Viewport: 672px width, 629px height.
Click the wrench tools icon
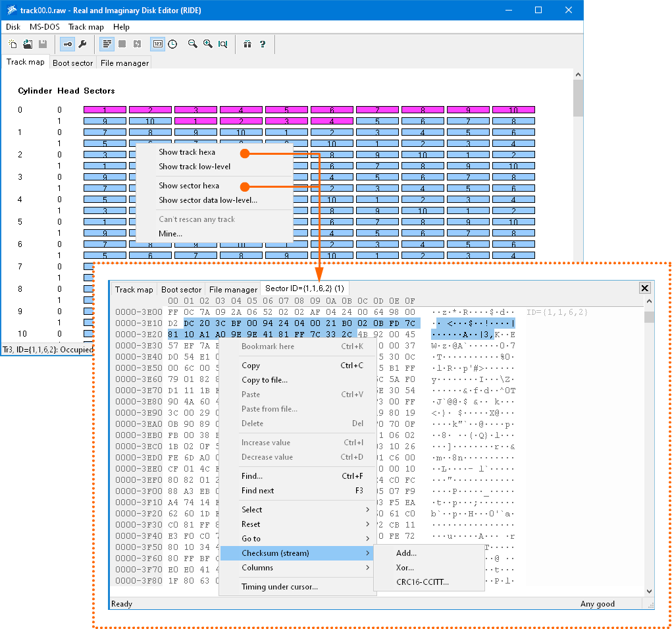[82, 44]
